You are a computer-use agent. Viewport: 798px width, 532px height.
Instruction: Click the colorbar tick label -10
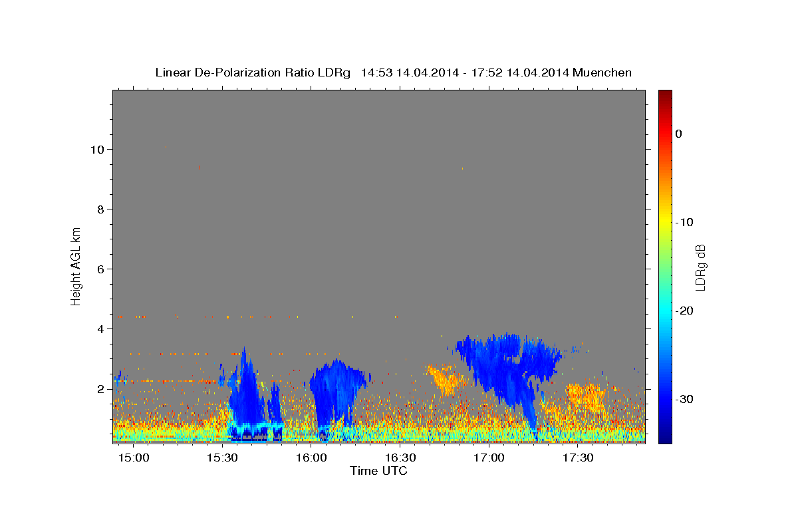[x=685, y=222]
